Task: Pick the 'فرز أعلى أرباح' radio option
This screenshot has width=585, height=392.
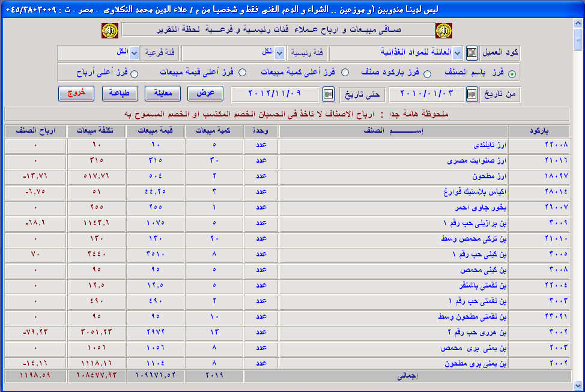Action: coord(135,74)
